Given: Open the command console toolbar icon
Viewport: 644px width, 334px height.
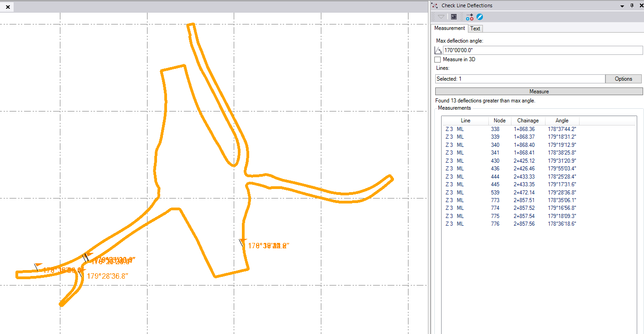Looking at the screenshot, I should coord(454,17).
